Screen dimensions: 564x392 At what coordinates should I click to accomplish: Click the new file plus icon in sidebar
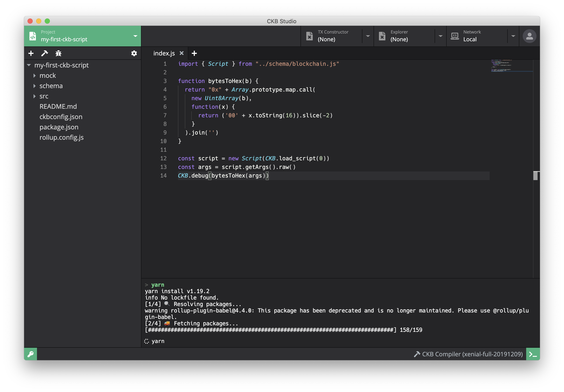pyautogui.click(x=31, y=53)
